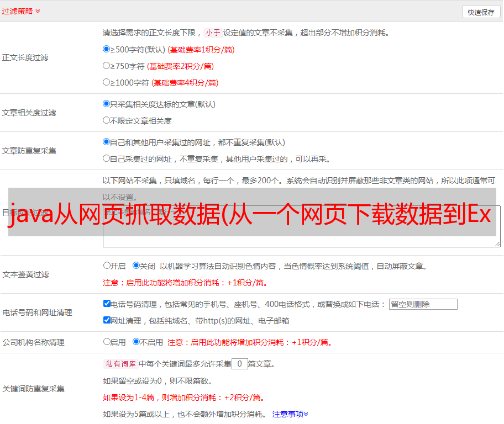Screen dimensions: 504x424
Task: Select ≥500字符 default length option
Action: pos(107,49)
